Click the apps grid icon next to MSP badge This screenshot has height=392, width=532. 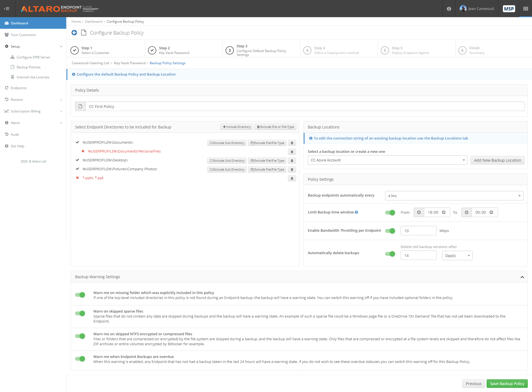(x=525, y=9)
